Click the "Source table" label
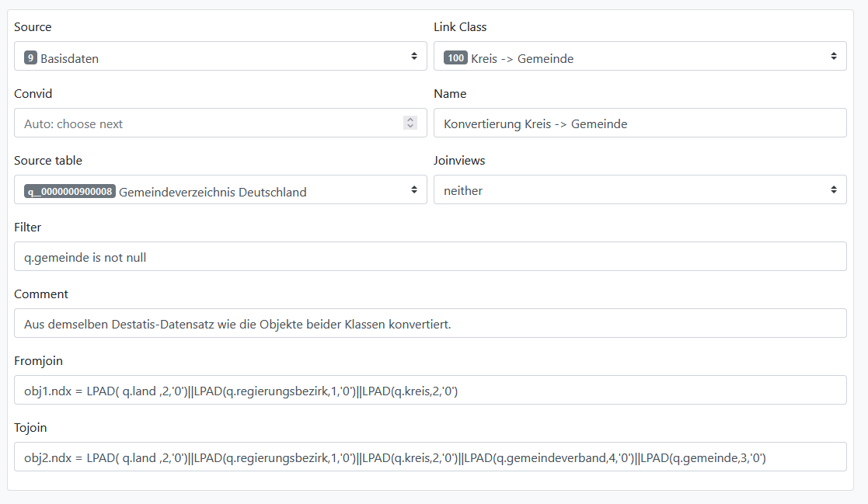868x504 pixels. [x=48, y=161]
